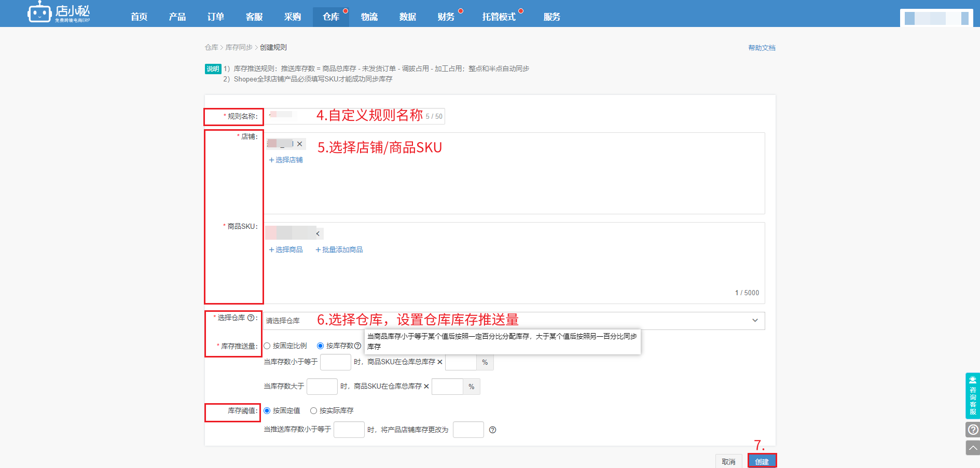Image resolution: width=980 pixels, height=468 pixels.
Task: Select the 按实际库存 radio option
Action: 313,410
